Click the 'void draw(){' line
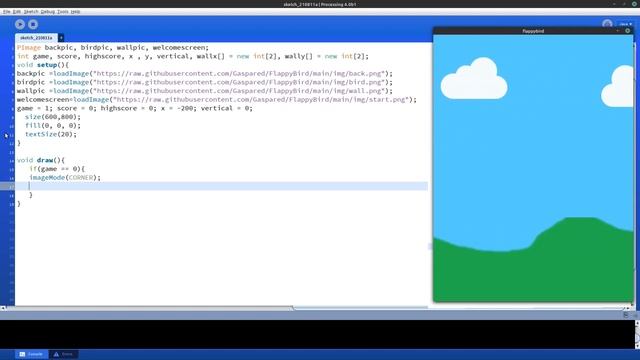This screenshot has height=360, width=640. [41, 160]
